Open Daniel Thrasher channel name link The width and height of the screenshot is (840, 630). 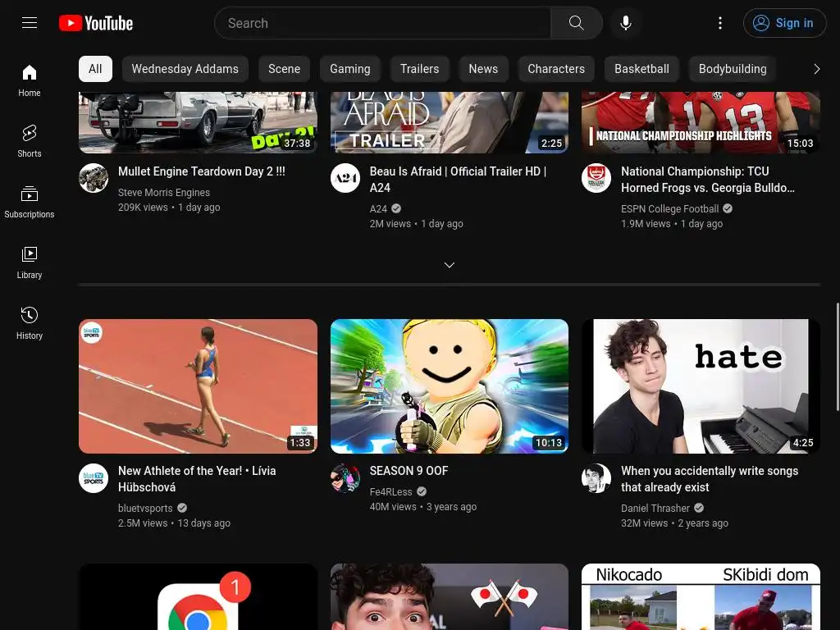click(x=655, y=509)
